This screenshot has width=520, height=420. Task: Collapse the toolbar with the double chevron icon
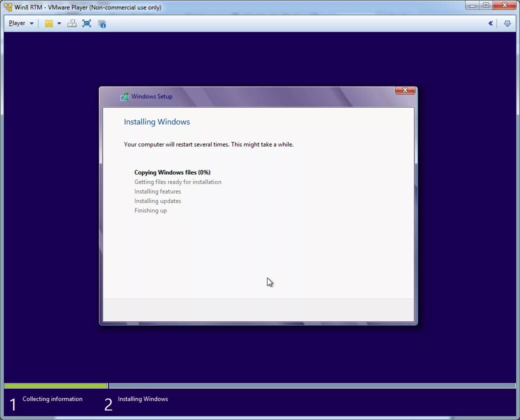[x=490, y=23]
